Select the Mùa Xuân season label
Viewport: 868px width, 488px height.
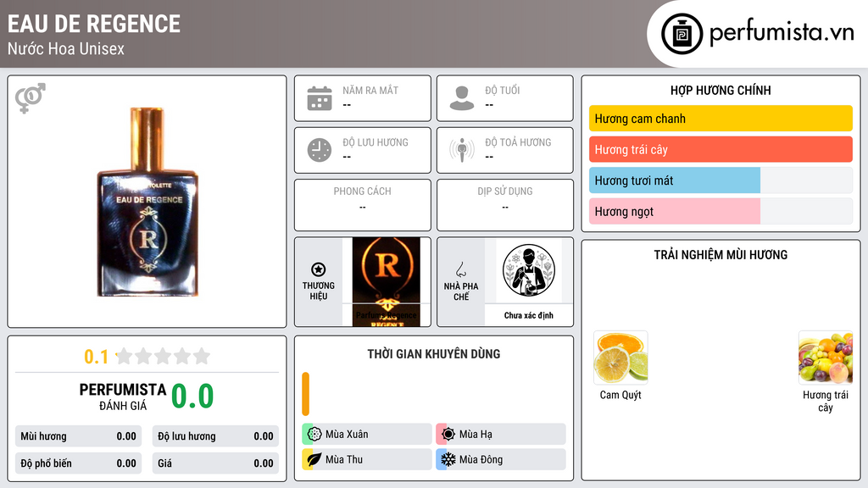[x=347, y=435]
